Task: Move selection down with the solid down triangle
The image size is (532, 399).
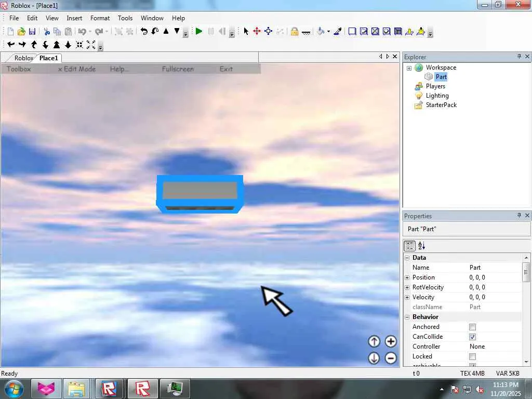Action: coord(177,31)
